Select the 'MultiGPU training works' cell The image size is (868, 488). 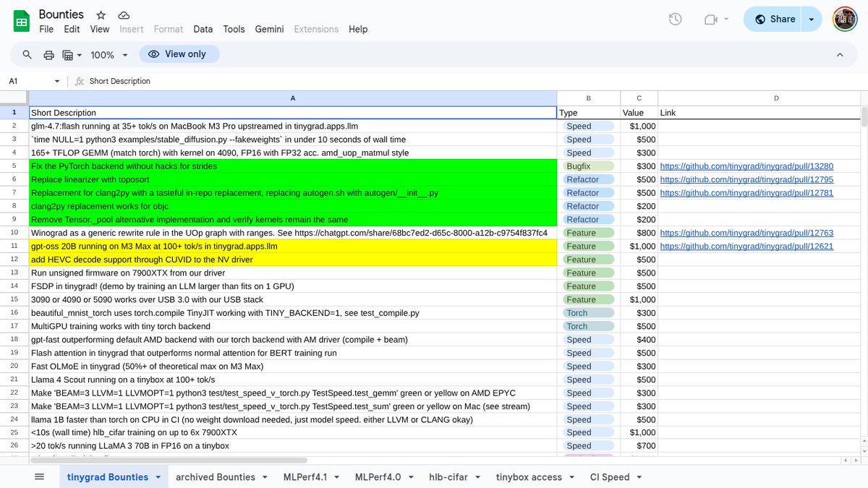292,326
